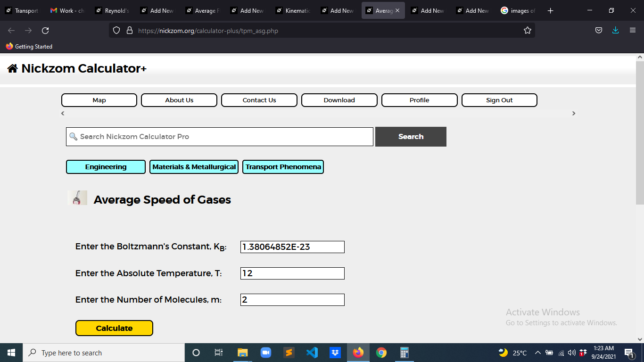This screenshot has width=644, height=362.
Task: Open Firefox downloads panel
Action: click(615, 31)
